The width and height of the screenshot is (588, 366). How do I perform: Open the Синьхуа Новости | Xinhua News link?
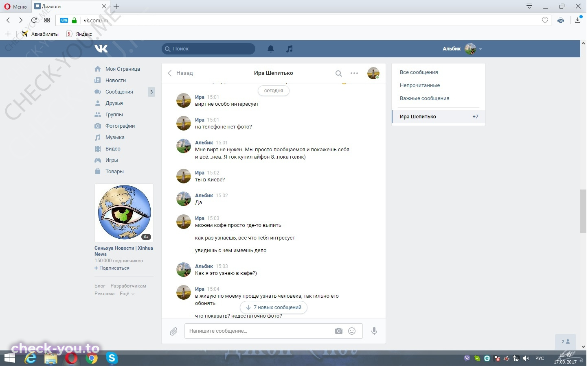[124, 251]
